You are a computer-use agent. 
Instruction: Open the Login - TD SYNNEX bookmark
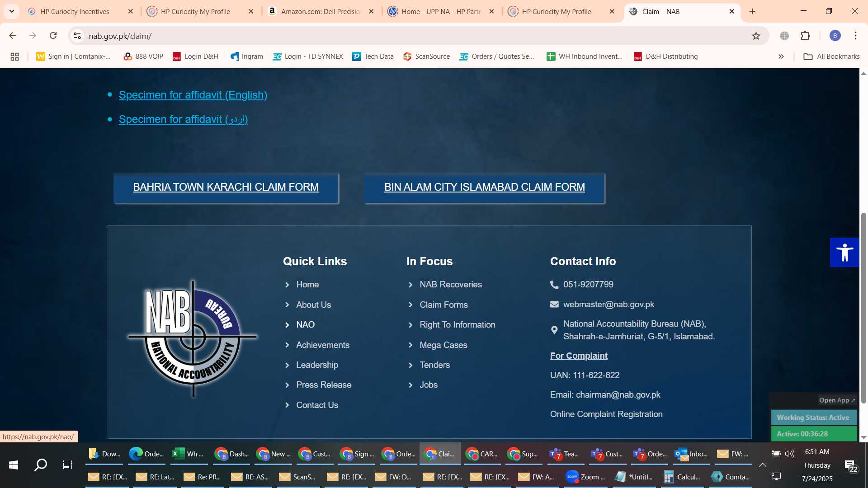pyautogui.click(x=308, y=56)
